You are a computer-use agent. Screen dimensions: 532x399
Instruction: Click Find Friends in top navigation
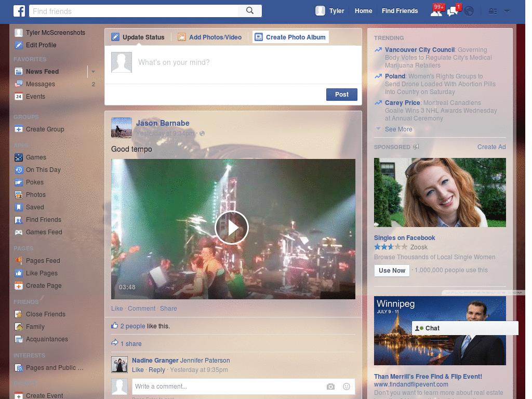coord(400,11)
